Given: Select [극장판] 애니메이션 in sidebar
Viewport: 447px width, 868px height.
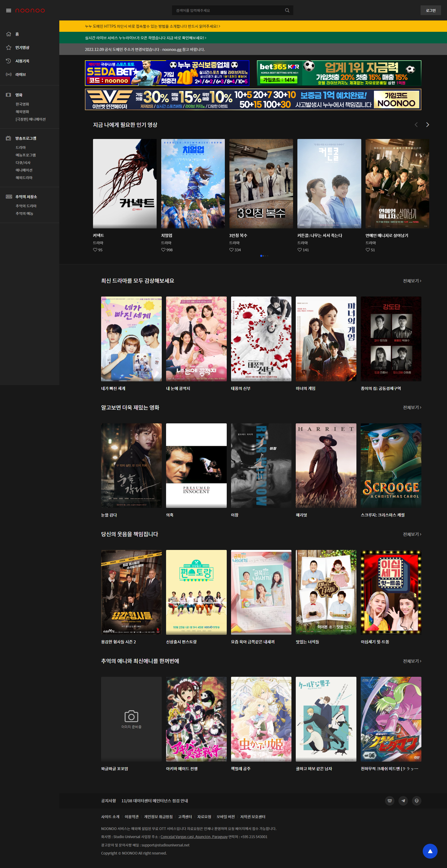Looking at the screenshot, I should pos(30,119).
